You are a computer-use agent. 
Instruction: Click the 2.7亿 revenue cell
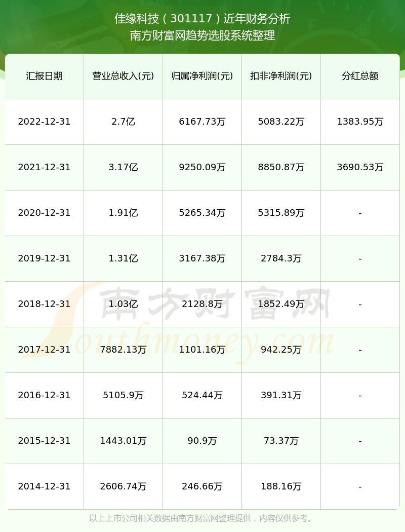point(124,122)
